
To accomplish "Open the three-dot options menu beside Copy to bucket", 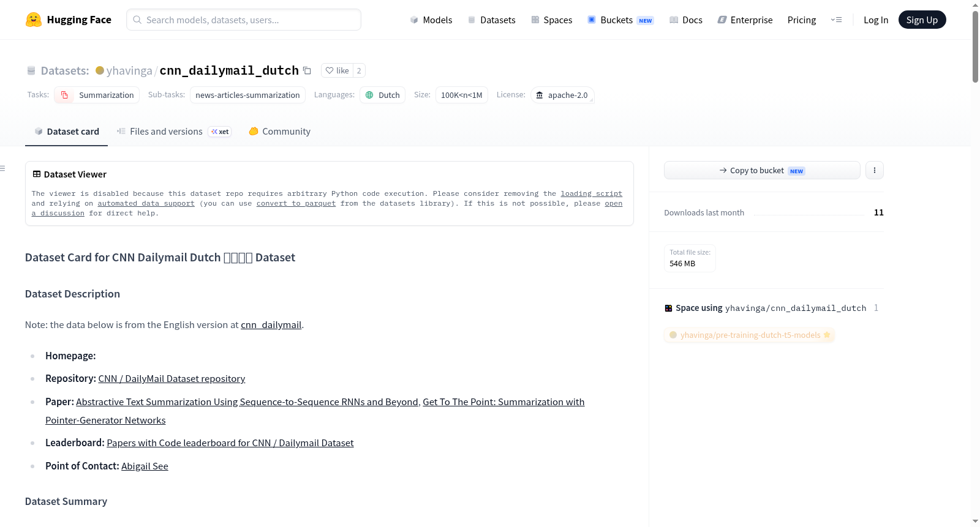I will click(x=874, y=170).
